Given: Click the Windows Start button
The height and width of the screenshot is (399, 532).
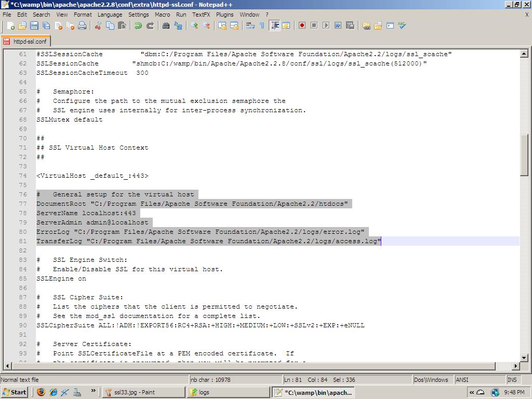Looking at the screenshot, I should pos(15,392).
